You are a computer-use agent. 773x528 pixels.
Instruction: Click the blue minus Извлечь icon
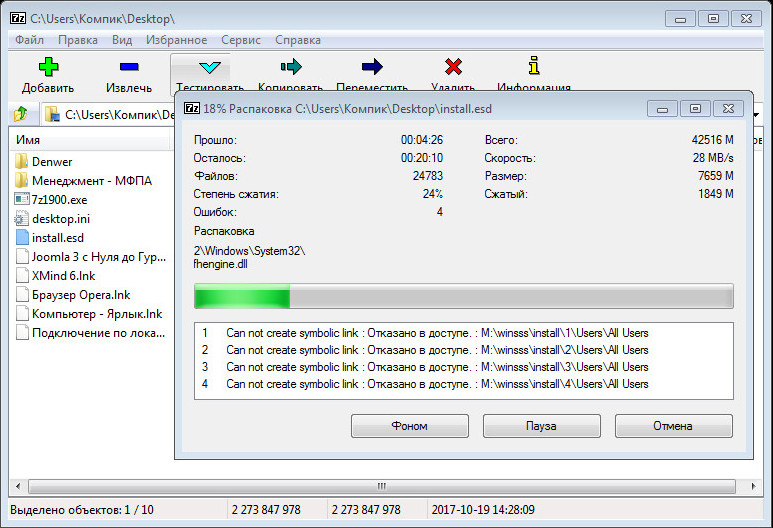(129, 67)
